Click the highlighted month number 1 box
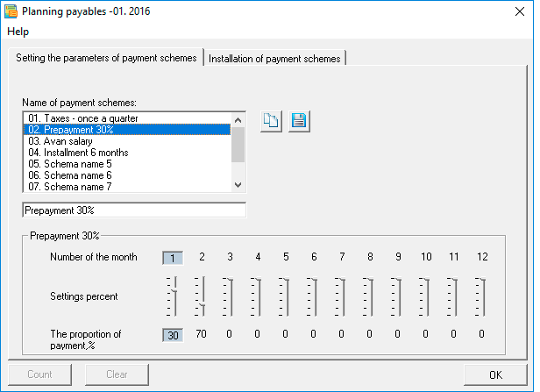 [x=173, y=258]
